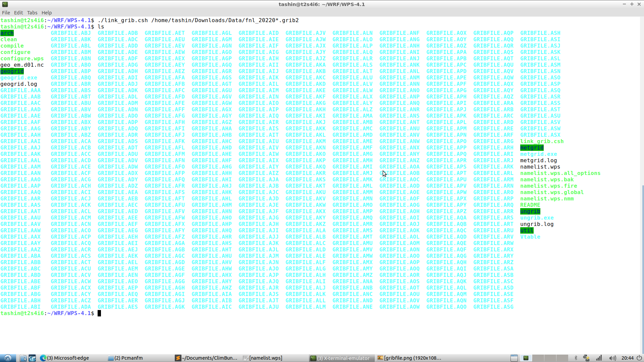Click the 'GRIBFILE.ALM' entry
Screen dimensions: 644x362
click(306, 307)
